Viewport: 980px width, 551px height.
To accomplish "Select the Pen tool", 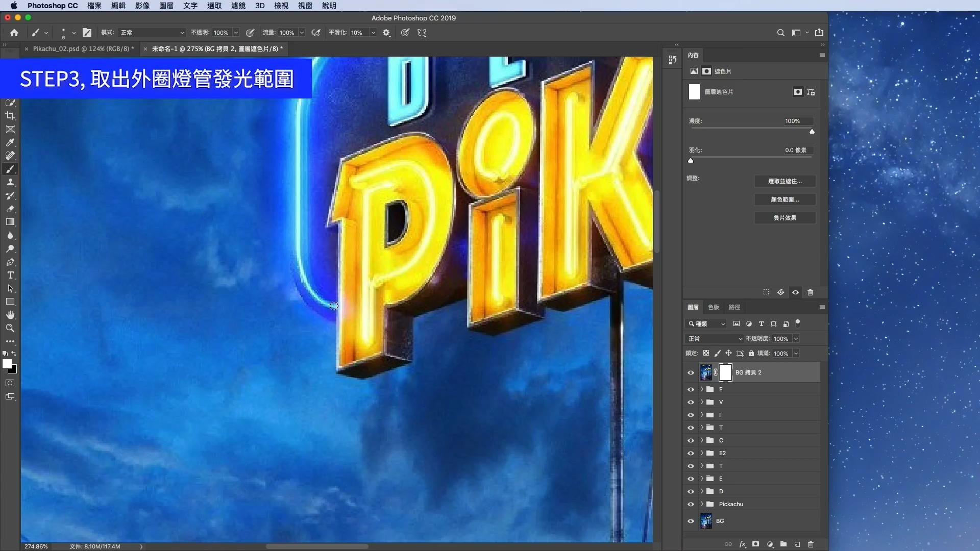I will point(10,262).
